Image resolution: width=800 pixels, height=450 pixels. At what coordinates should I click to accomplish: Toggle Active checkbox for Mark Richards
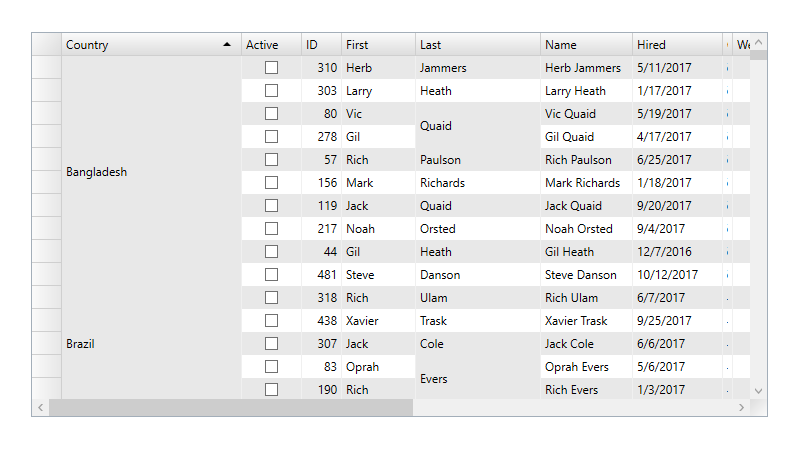(271, 183)
